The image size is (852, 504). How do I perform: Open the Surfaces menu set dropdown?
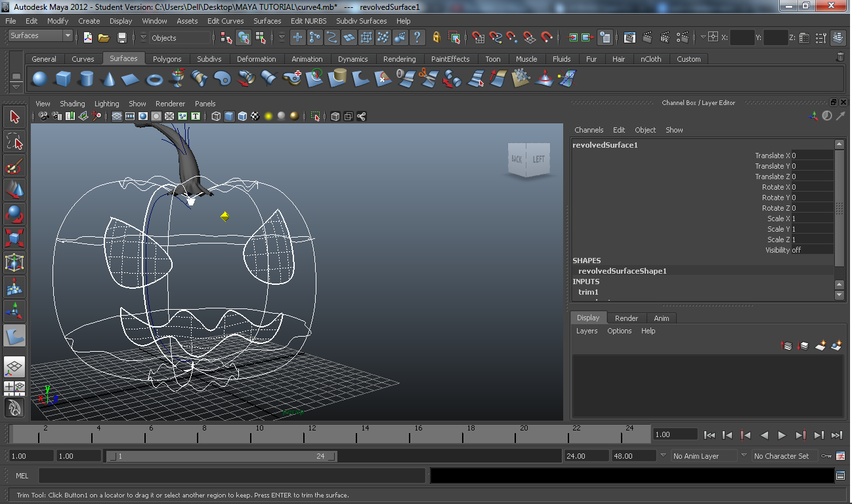point(39,35)
